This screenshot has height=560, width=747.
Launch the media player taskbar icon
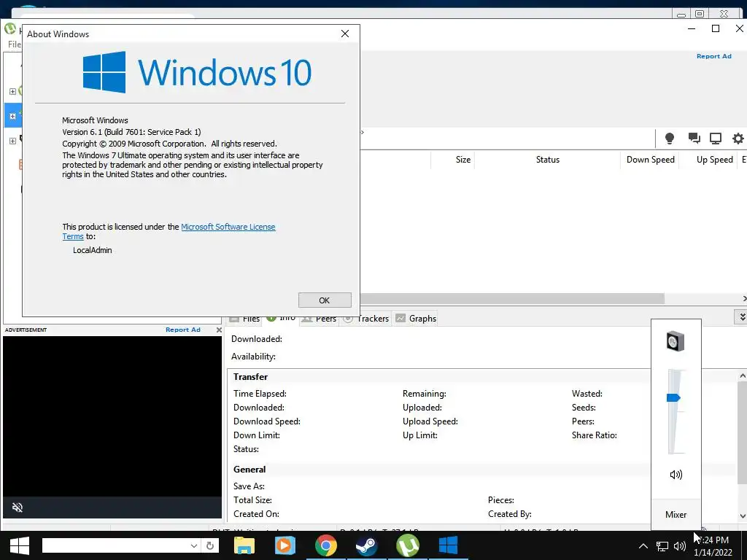pos(285,545)
